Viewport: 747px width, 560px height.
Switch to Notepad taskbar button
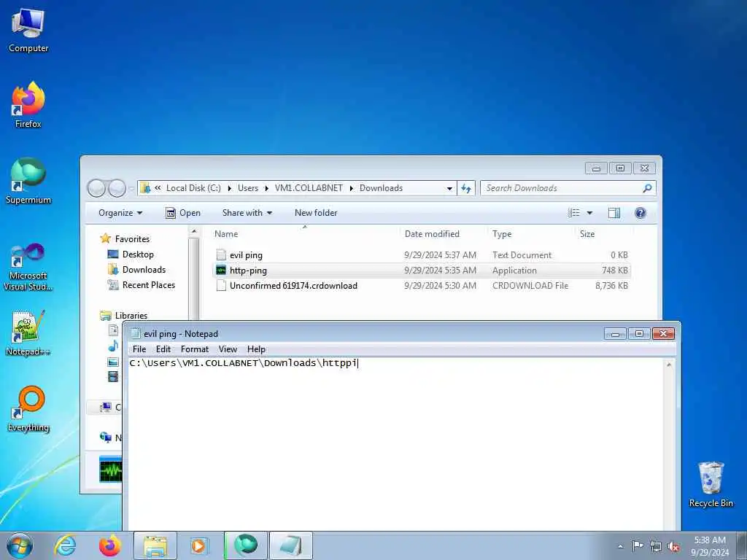coord(291,545)
